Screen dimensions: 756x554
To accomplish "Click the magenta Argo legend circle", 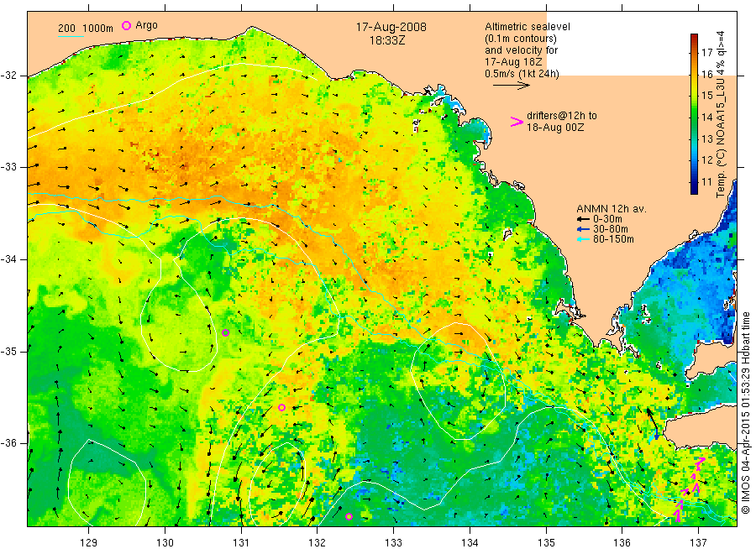I will click(126, 25).
